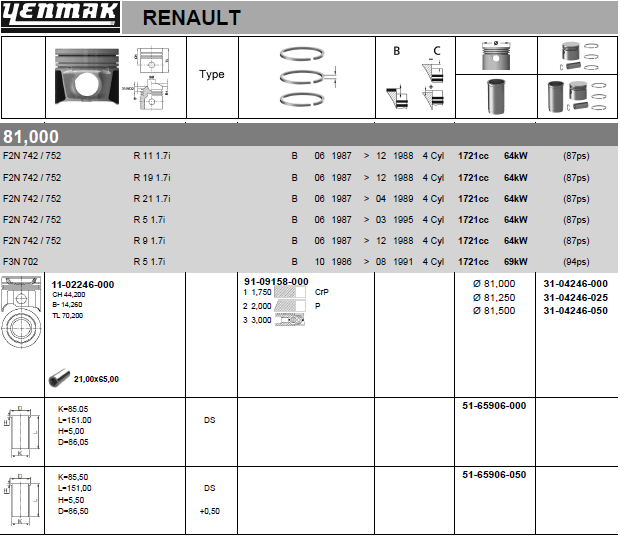This screenshot has width=620, height=538.
Task: Select liner number 51-65906-000
Action: [x=494, y=406]
